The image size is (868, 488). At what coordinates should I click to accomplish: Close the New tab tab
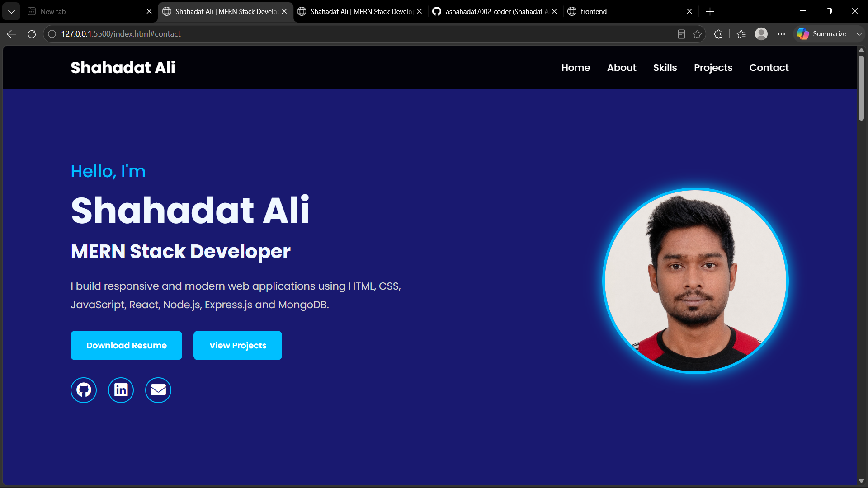click(x=149, y=12)
